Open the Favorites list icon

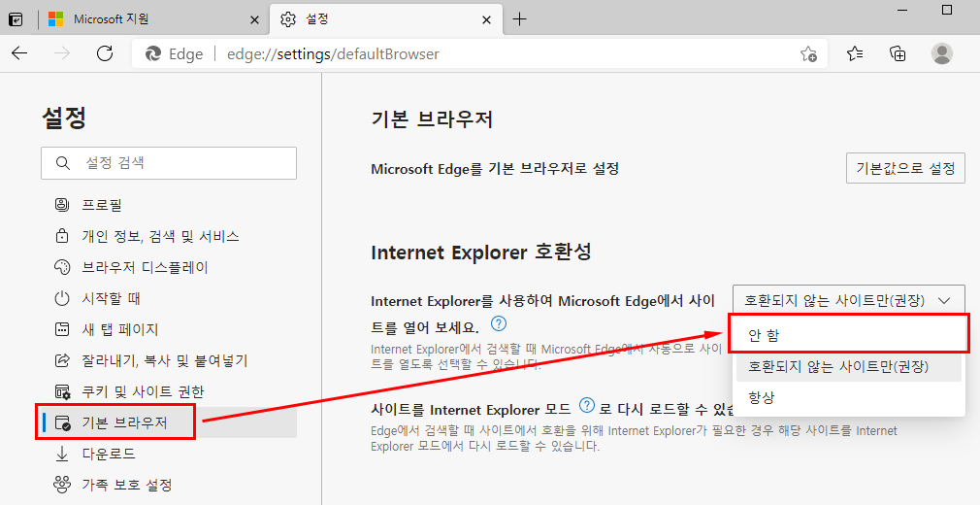[855, 53]
